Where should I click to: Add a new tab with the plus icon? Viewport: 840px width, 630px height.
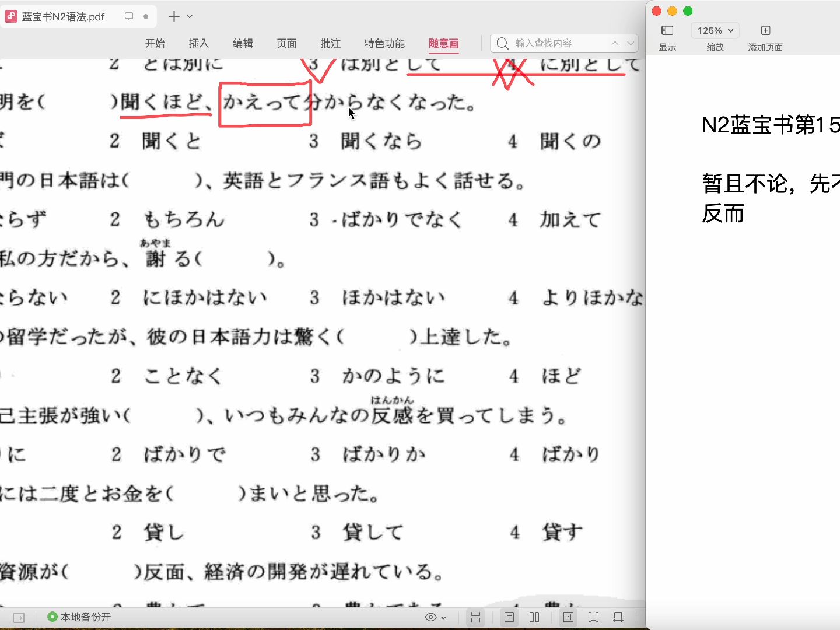(174, 16)
